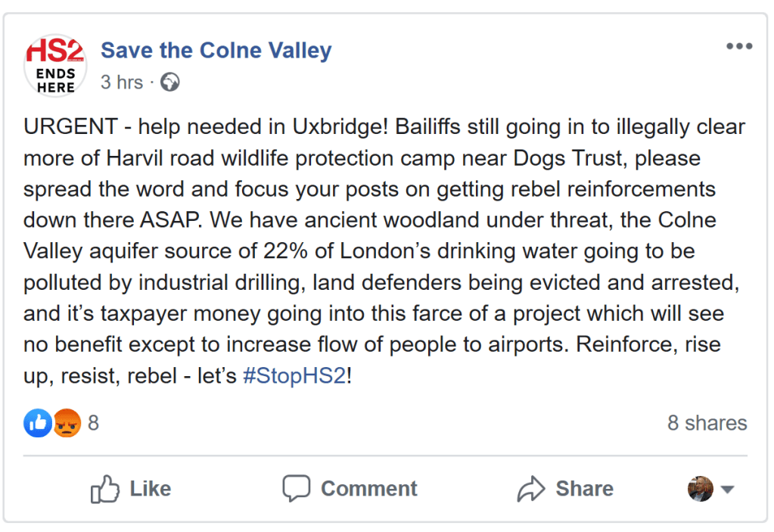This screenshot has width=774, height=532.
Task: Open the HS2 Ends Here page avatar
Action: pyautogui.click(x=54, y=65)
